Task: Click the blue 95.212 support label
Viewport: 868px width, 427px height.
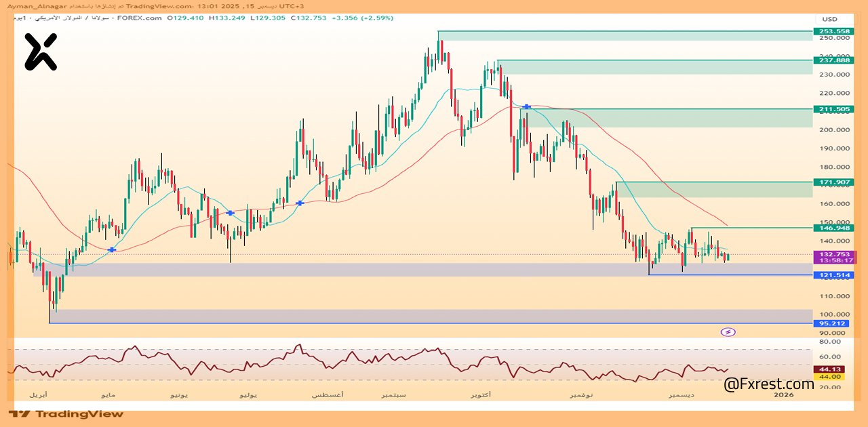Action: [x=834, y=323]
